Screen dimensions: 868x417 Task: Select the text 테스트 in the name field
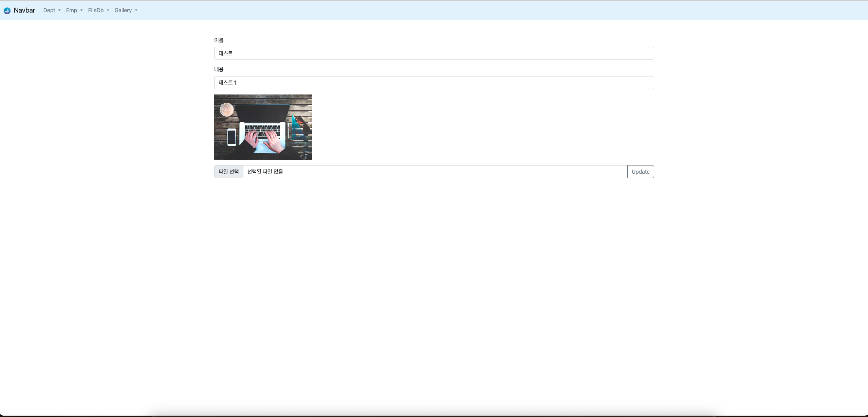click(x=225, y=53)
